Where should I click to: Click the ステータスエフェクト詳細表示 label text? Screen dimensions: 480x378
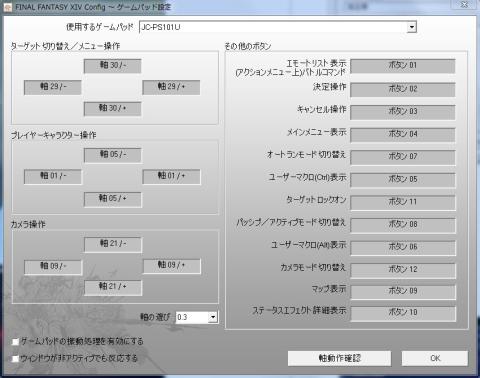pyautogui.click(x=299, y=311)
